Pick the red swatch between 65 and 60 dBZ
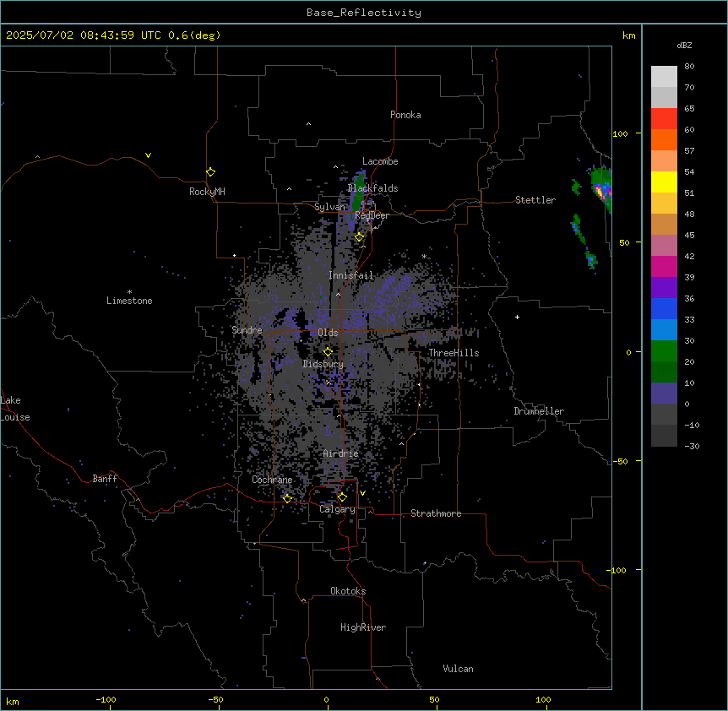 (664, 119)
